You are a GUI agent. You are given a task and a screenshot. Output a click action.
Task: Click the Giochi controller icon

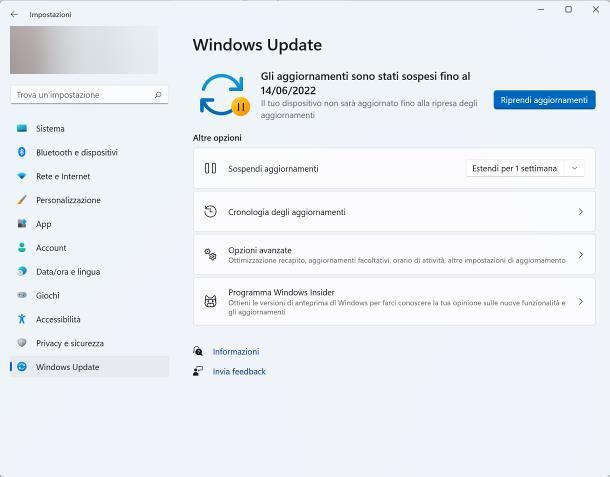(22, 295)
